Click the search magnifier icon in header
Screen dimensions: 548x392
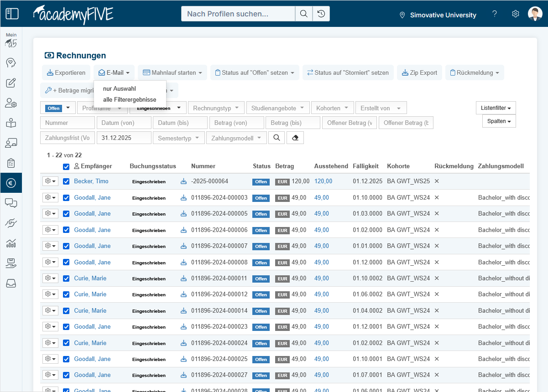pos(303,14)
